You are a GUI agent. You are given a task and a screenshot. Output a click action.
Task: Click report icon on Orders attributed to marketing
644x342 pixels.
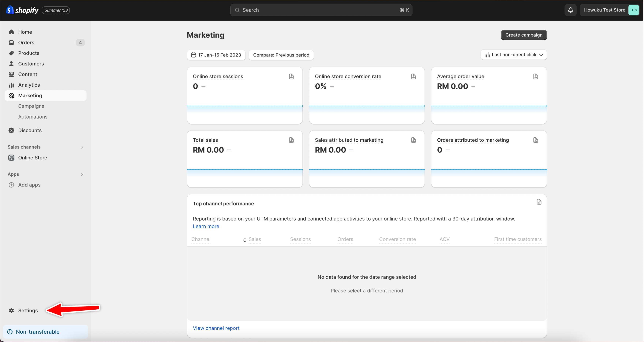pyautogui.click(x=535, y=140)
